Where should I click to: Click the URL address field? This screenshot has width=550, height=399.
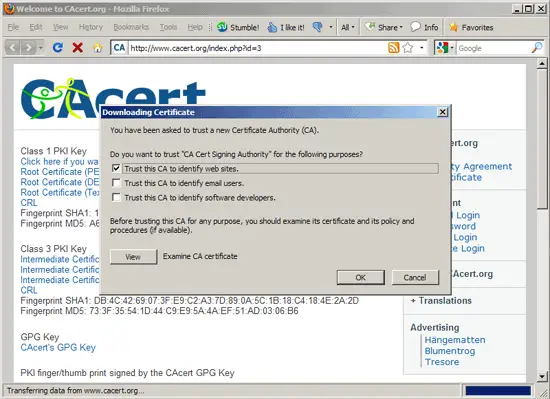click(257, 48)
